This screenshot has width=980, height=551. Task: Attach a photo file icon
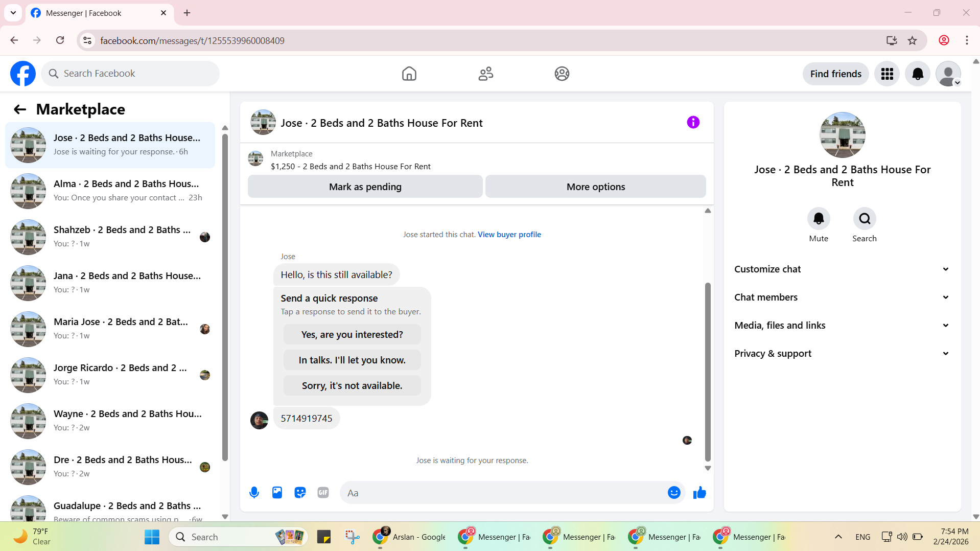pos(277,493)
